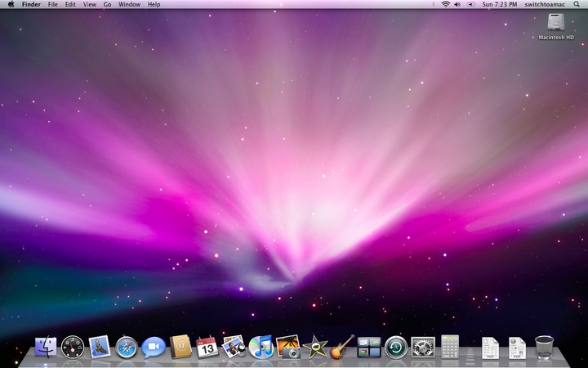Screen dimensions: 588x368
Task: Open System Preferences gear icon
Action: pyautogui.click(x=423, y=347)
